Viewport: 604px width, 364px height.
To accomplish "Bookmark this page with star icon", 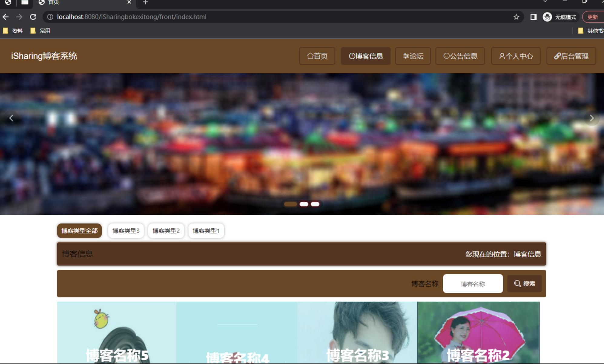I will (x=516, y=17).
